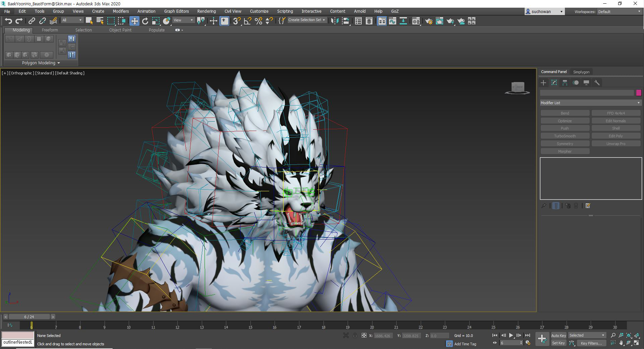The height and width of the screenshot is (349, 644).
Task: Select the Pan View hand tool
Action: [621, 343]
